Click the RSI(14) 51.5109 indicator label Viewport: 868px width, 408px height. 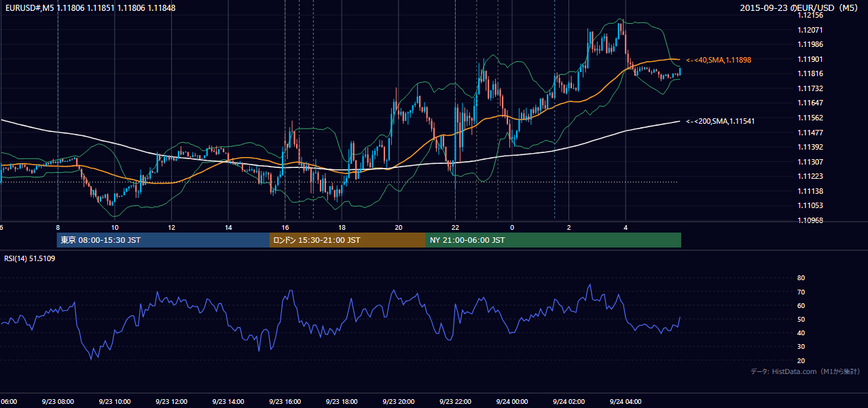pyautogui.click(x=30, y=258)
